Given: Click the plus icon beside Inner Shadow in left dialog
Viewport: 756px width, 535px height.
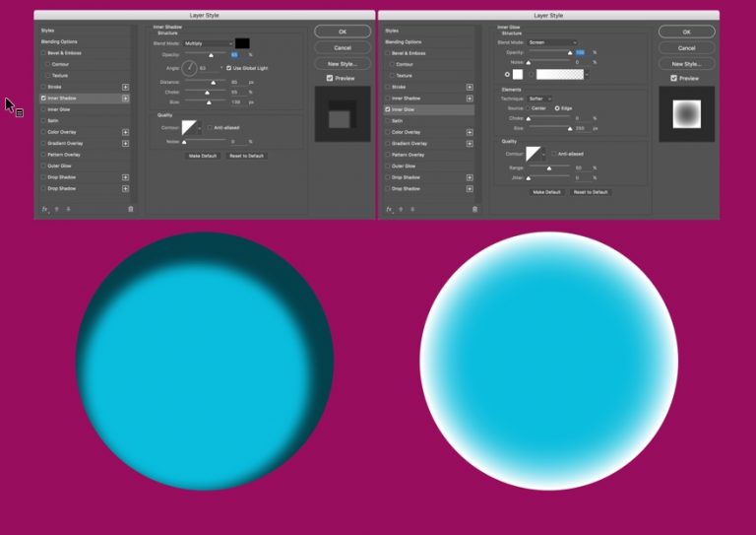Looking at the screenshot, I should [125, 99].
